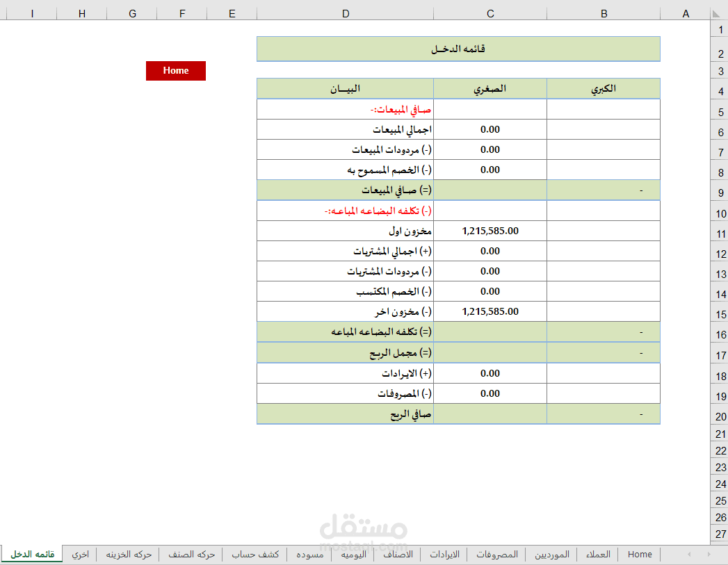Open the المصروفات sheet tab
This screenshot has width=728, height=565.
(x=496, y=555)
